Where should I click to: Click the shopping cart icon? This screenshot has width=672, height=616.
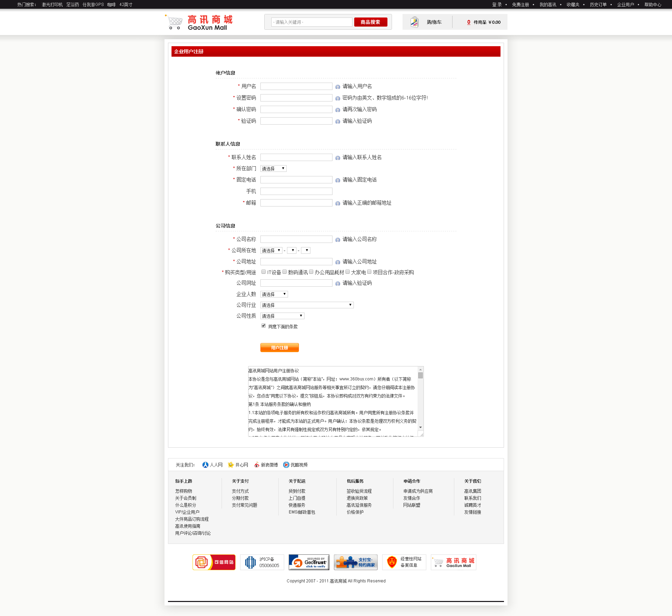tap(414, 22)
